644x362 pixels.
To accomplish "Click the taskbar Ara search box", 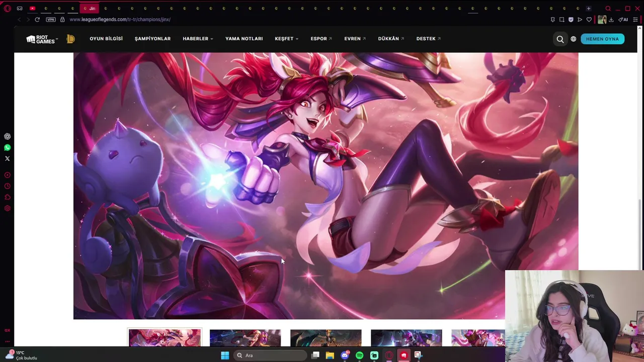I will point(270,355).
